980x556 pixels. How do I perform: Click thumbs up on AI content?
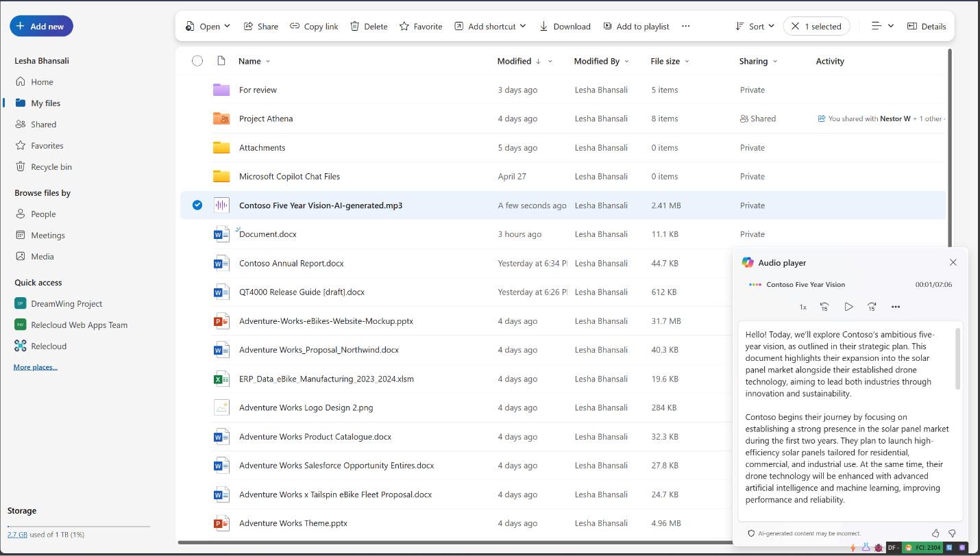[x=935, y=533]
